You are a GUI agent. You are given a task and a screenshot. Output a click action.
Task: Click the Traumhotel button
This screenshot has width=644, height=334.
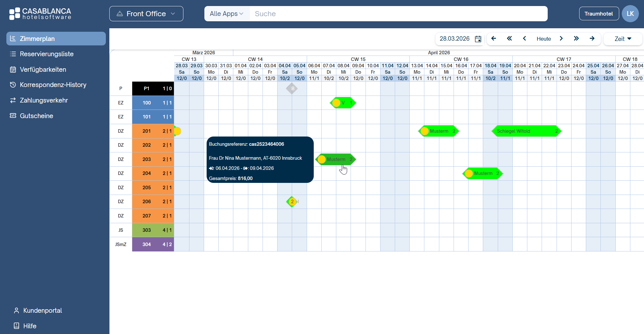pyautogui.click(x=599, y=14)
